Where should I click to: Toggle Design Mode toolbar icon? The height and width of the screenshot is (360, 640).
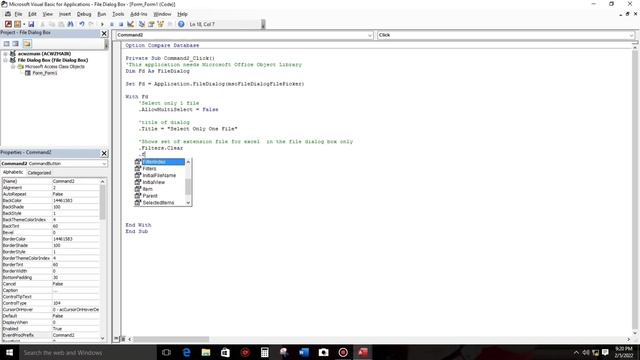(131, 24)
